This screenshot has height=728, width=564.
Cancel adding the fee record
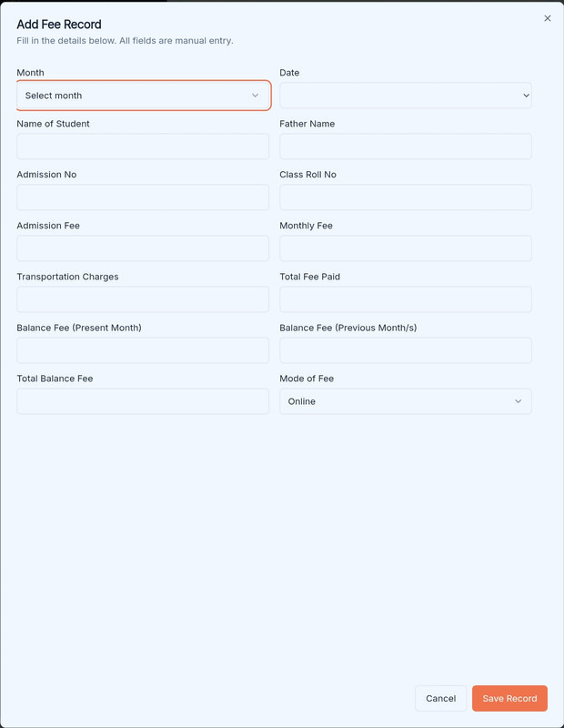coord(440,698)
